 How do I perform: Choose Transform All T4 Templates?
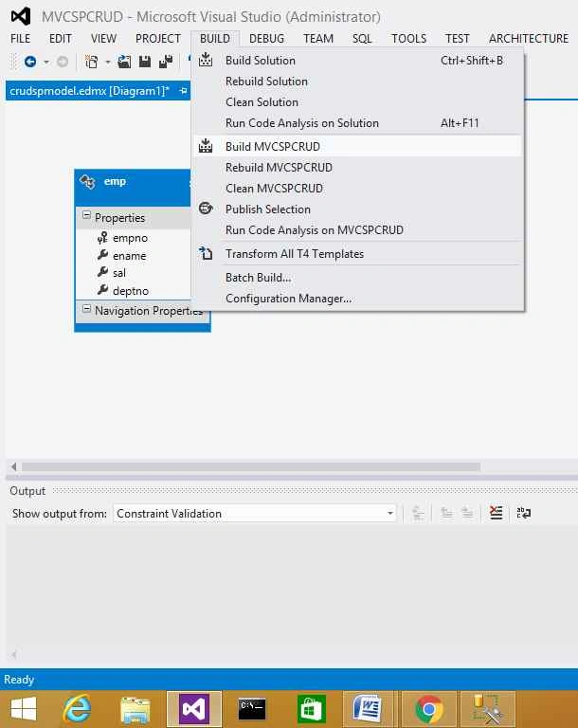(x=358, y=253)
